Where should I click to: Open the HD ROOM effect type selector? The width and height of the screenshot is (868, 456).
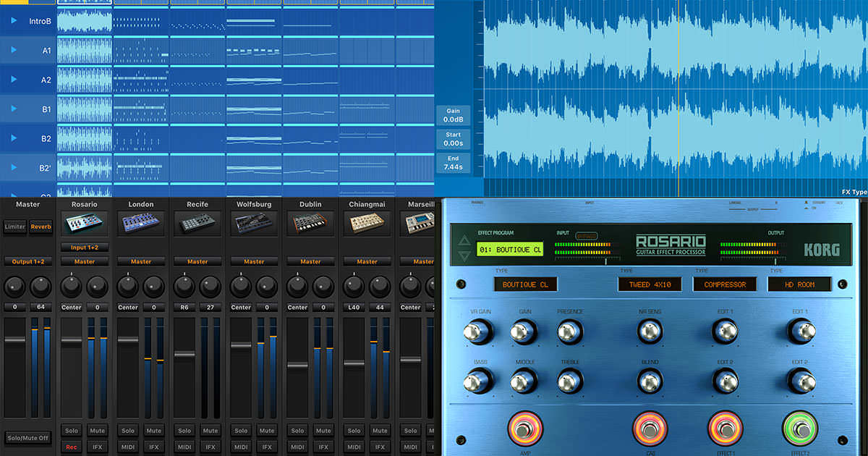tap(800, 284)
